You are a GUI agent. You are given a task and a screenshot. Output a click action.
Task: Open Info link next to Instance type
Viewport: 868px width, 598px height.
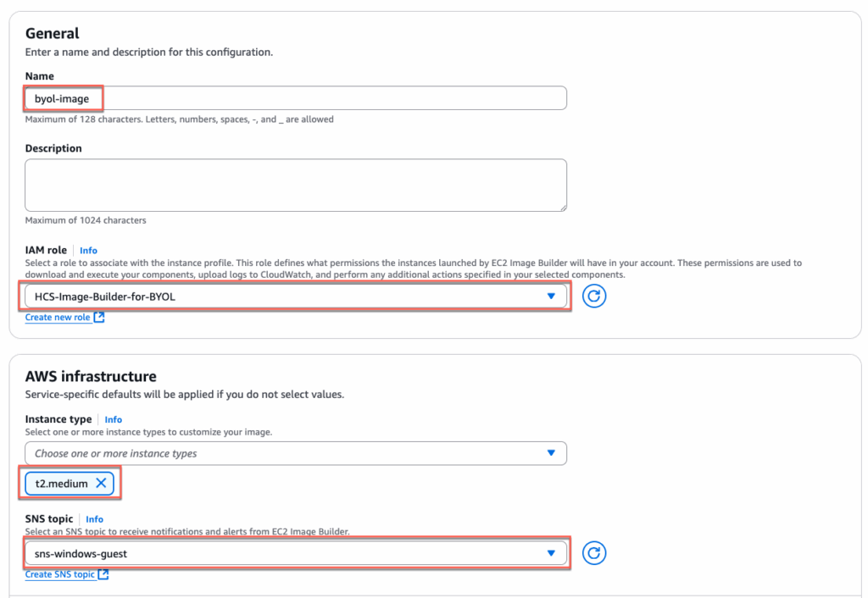113,419
